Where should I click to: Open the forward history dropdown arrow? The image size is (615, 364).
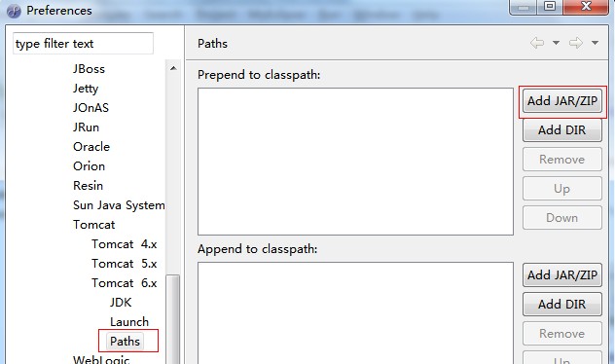tap(595, 43)
